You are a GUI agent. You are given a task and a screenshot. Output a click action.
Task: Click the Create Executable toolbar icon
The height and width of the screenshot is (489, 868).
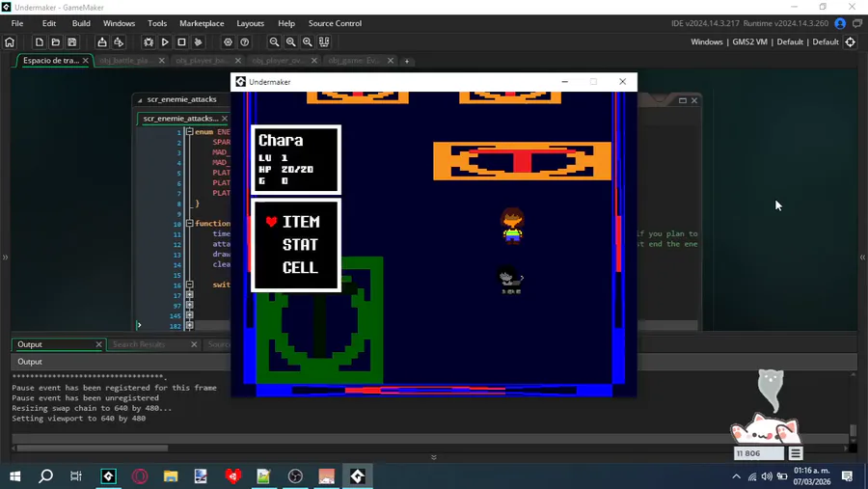click(102, 42)
